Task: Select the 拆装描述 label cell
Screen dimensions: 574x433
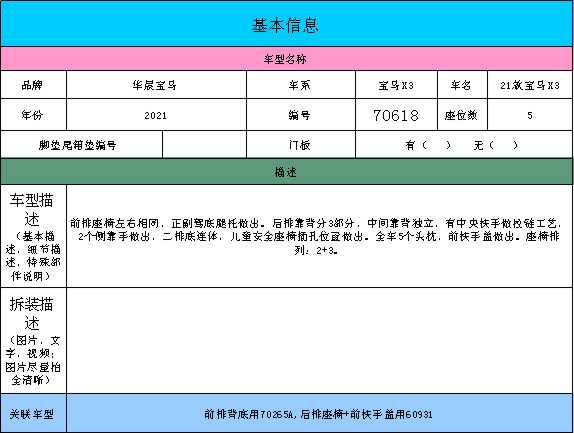Action: click(33, 341)
